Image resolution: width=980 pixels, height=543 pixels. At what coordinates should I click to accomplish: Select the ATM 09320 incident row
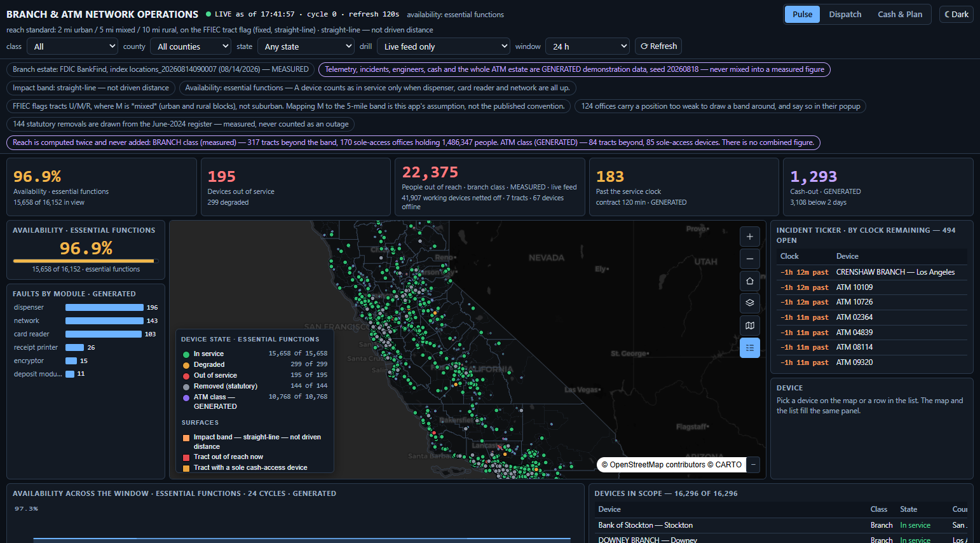click(872, 362)
